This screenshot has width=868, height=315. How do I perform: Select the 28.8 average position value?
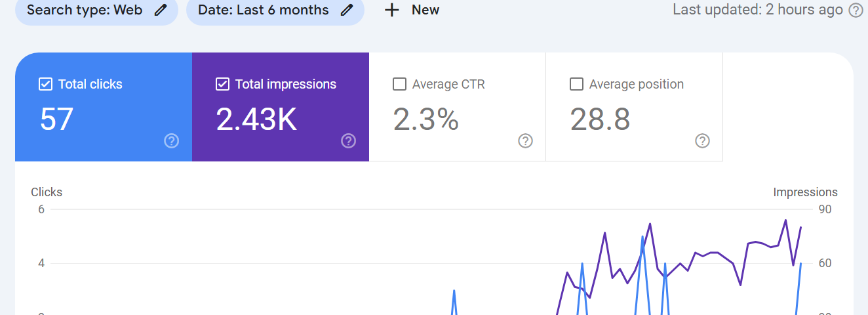point(600,119)
